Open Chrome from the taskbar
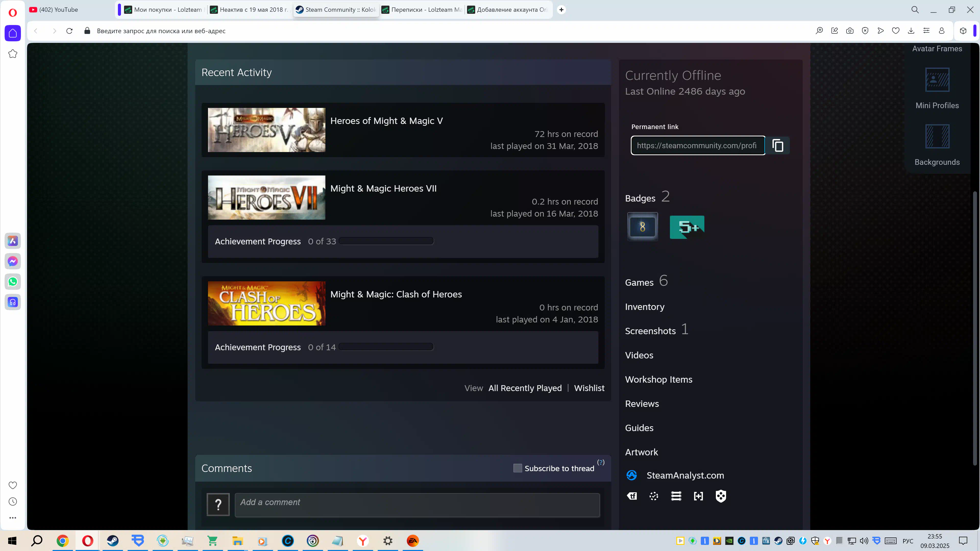Viewport: 980px width, 551px height. click(x=62, y=541)
